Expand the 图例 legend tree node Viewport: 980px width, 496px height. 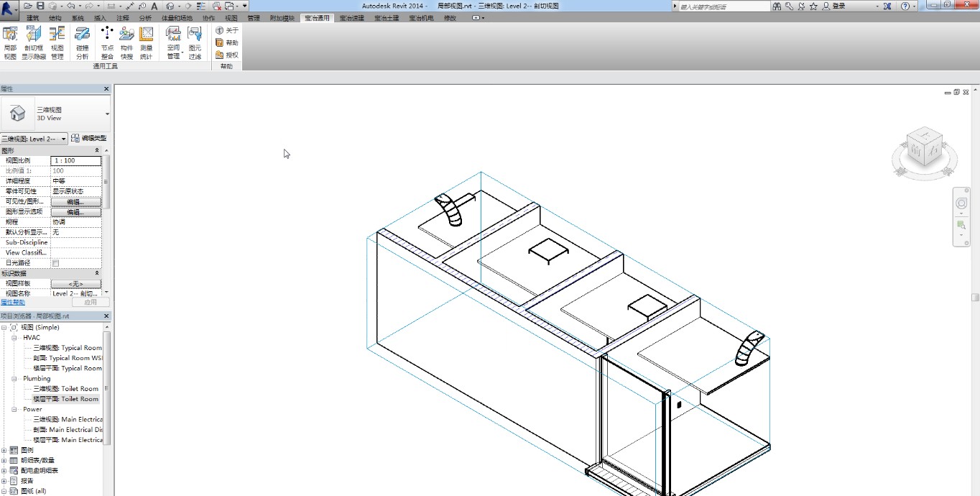coord(4,450)
